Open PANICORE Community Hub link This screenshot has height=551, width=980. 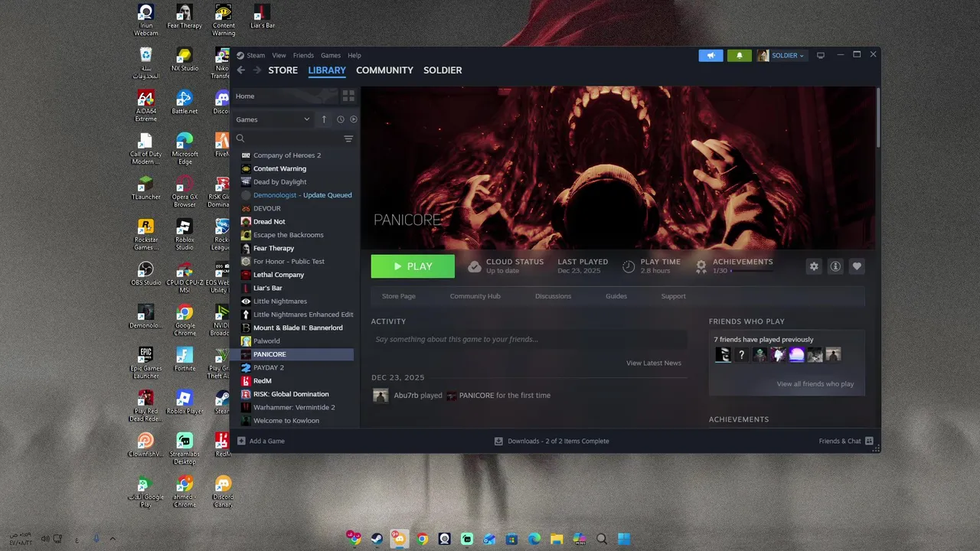coord(475,296)
